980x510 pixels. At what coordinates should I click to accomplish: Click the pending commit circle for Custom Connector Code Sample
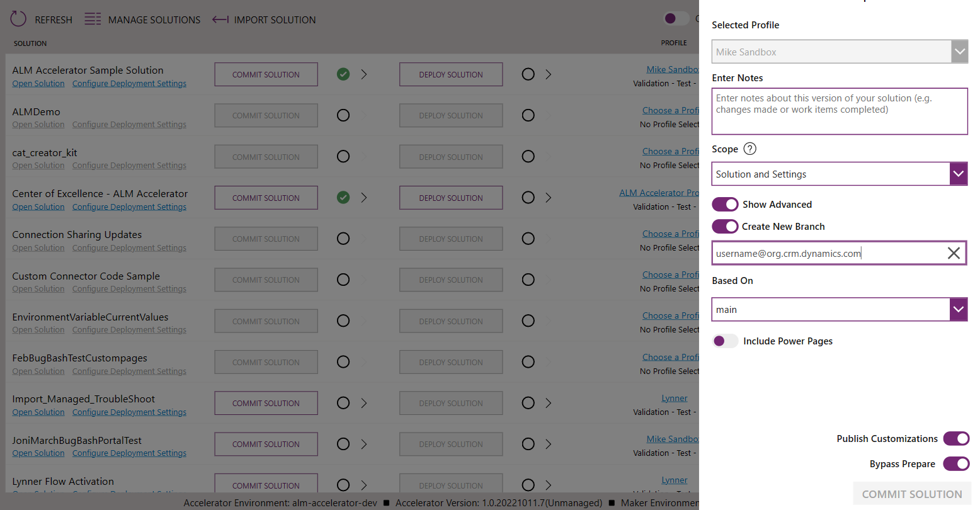tap(343, 280)
